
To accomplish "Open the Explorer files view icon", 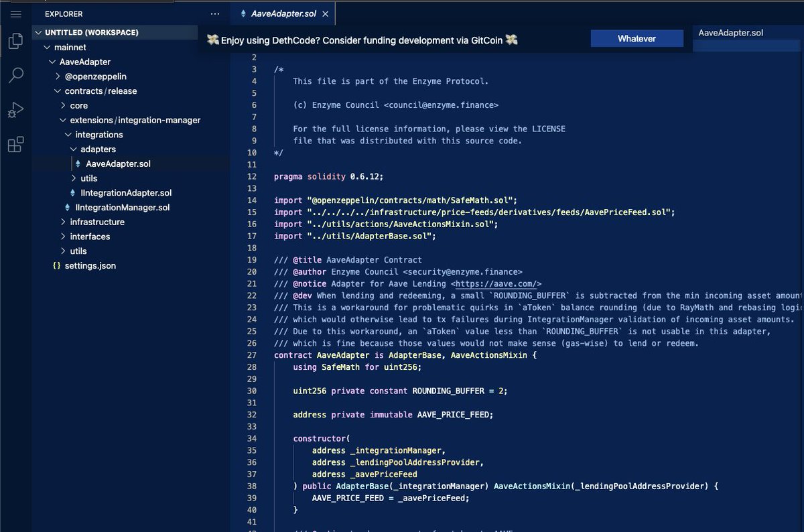I will pyautogui.click(x=16, y=42).
